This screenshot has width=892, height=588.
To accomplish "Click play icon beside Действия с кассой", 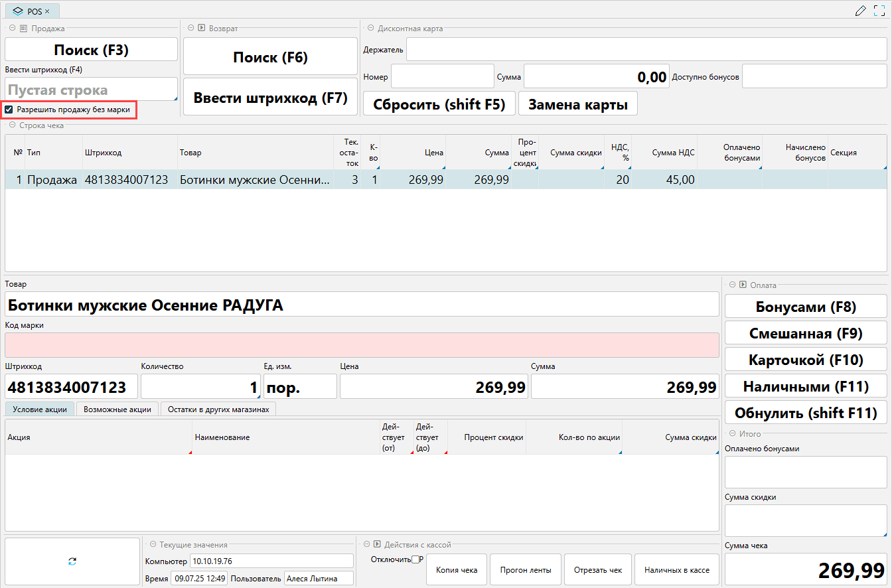I will pyautogui.click(x=376, y=544).
